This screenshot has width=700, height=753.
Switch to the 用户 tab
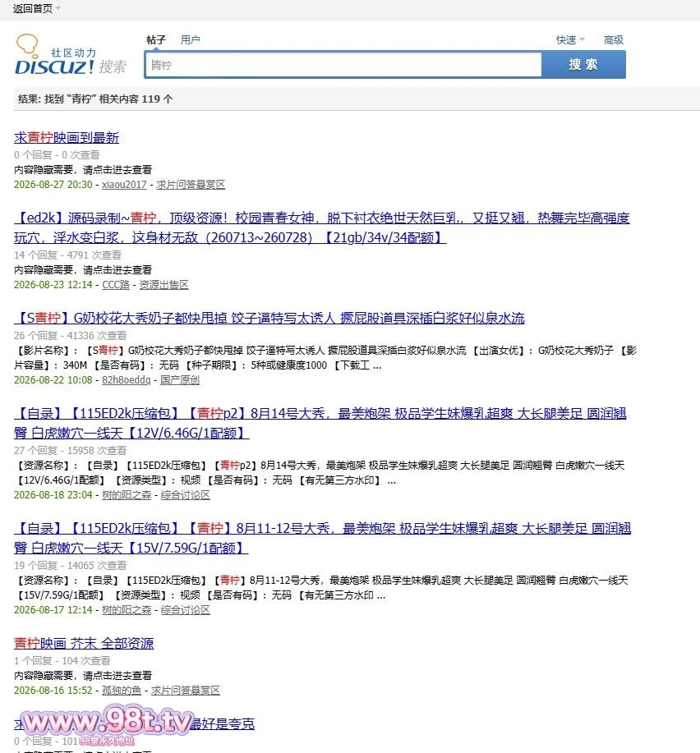click(191, 40)
